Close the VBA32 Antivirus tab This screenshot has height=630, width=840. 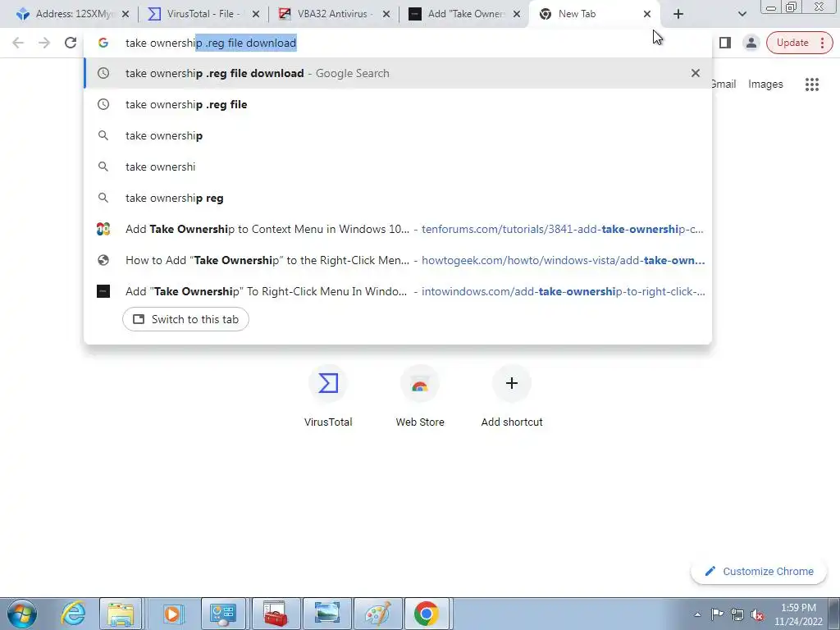pyautogui.click(x=386, y=15)
